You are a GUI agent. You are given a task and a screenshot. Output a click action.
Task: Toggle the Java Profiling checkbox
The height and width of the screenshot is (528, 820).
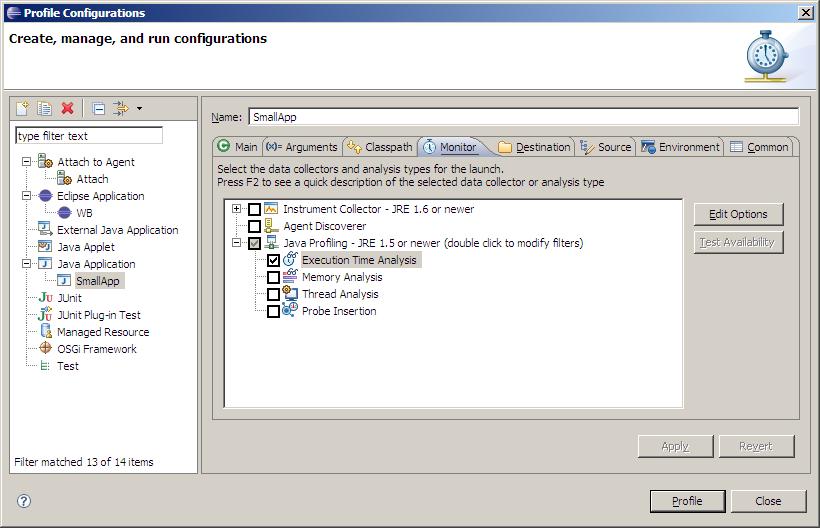coord(254,243)
